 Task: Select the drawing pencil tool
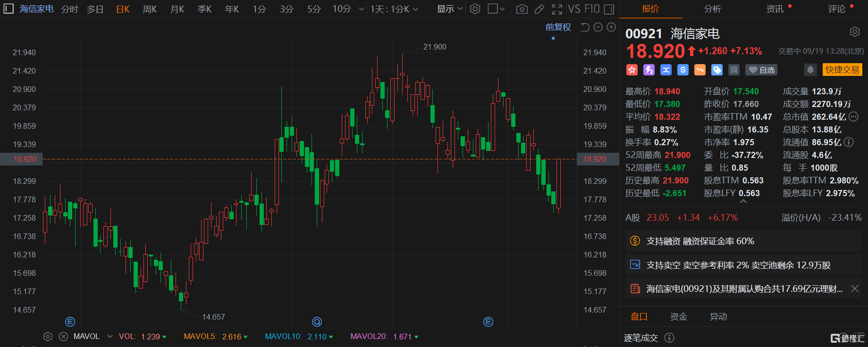click(x=539, y=9)
